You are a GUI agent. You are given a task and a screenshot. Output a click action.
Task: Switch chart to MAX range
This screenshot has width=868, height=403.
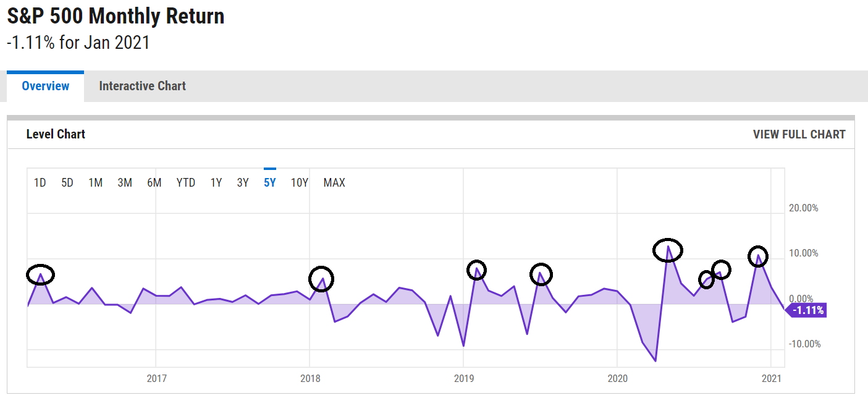click(334, 182)
